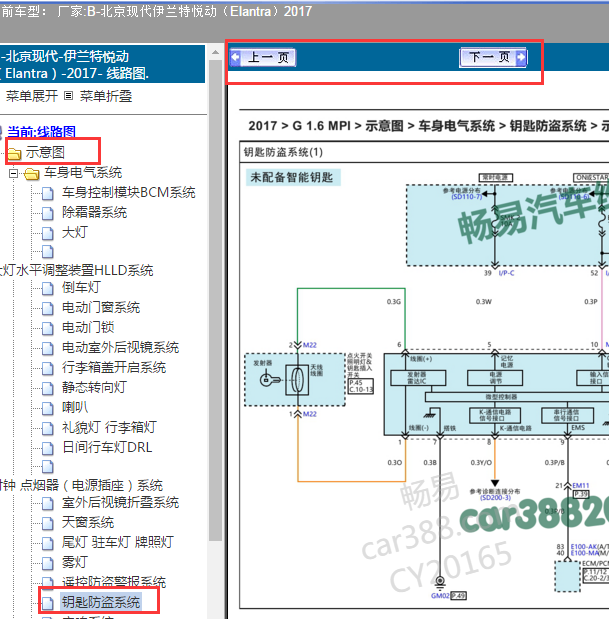
Task: Select 行李箱盖开启系统
Action: click(114, 368)
